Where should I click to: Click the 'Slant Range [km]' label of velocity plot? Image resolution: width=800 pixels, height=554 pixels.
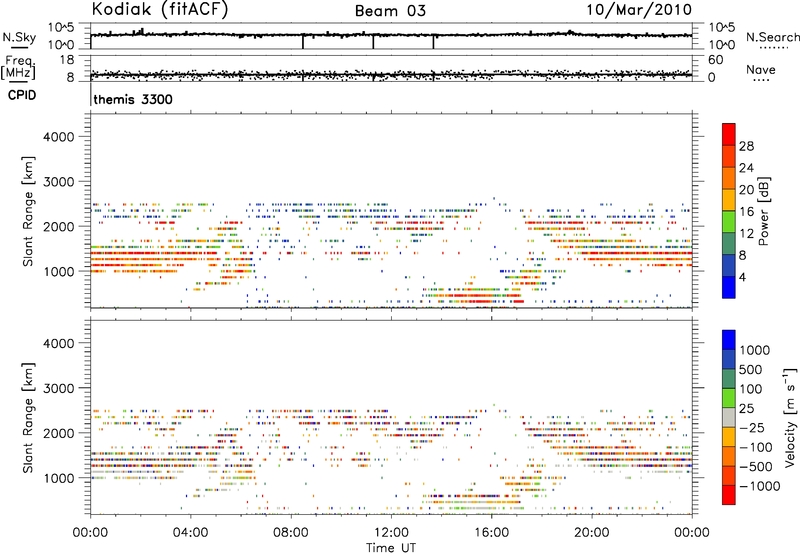coord(28,417)
